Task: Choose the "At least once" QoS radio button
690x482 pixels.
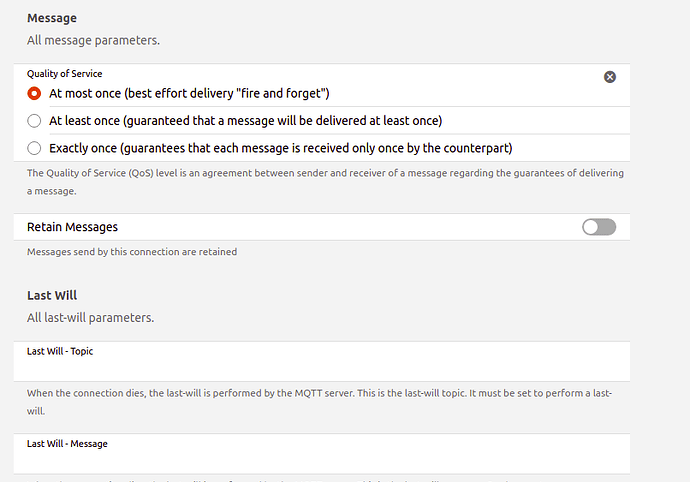Action: click(x=35, y=120)
